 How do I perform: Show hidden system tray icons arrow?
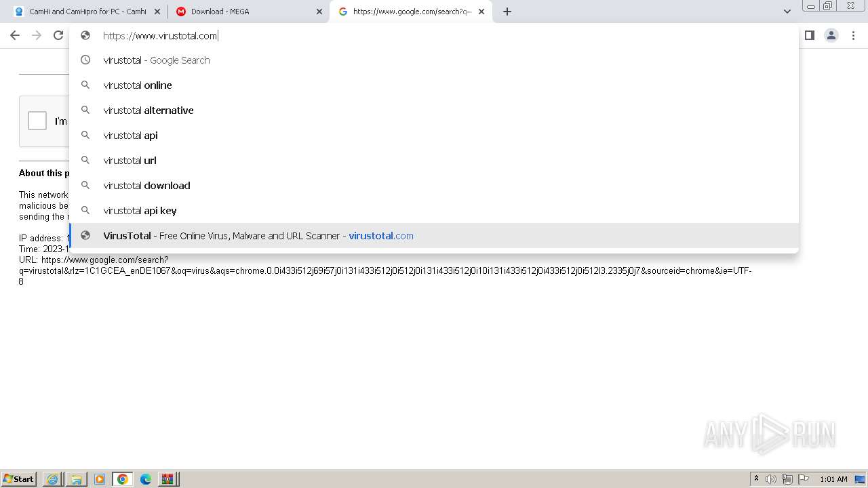(756, 479)
